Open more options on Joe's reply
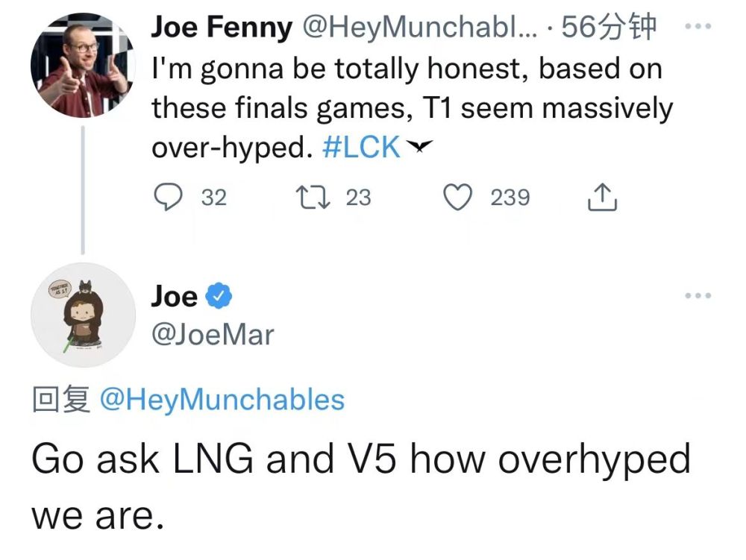This screenshot has width=746, height=560. pyautogui.click(x=698, y=297)
